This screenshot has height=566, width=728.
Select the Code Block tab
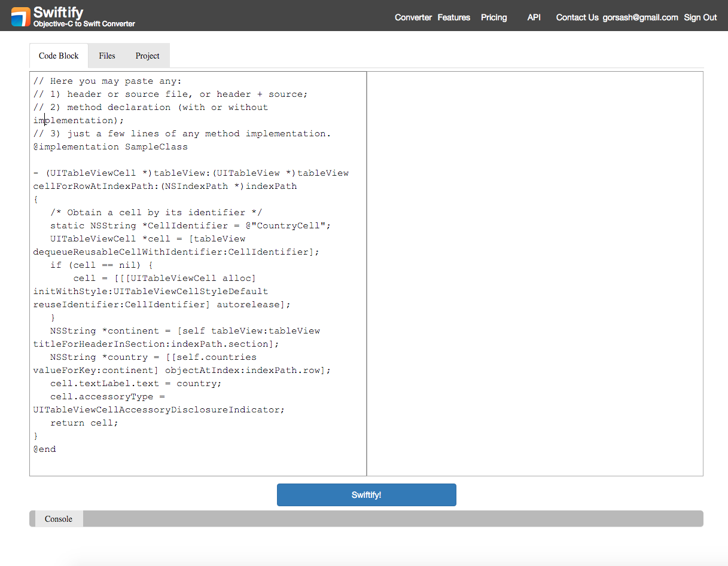tap(59, 56)
